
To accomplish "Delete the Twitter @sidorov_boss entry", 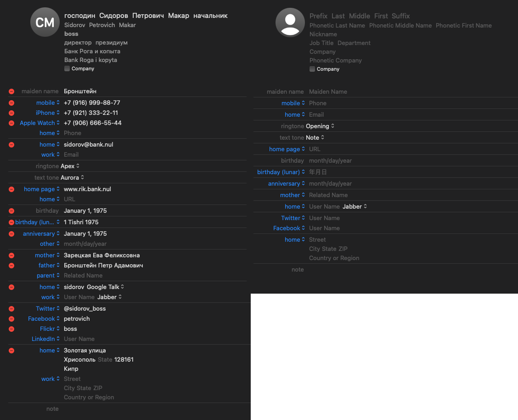I will (x=11, y=309).
